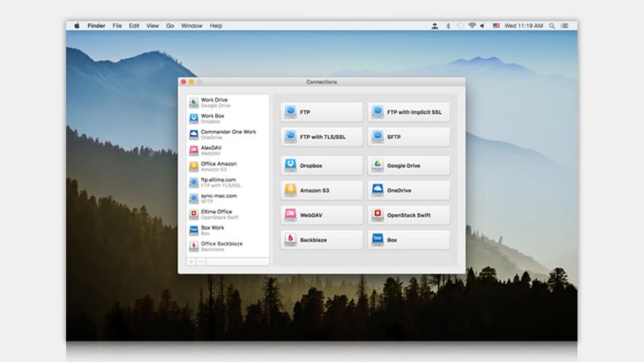Click the Bluetooth status icon
The height and width of the screenshot is (362, 644).
pos(448,26)
